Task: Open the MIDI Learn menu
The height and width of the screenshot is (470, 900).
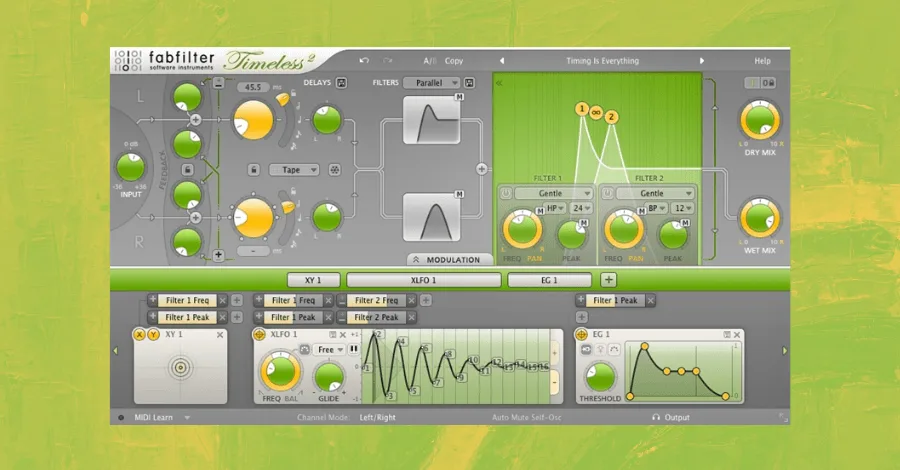Action: (x=161, y=417)
